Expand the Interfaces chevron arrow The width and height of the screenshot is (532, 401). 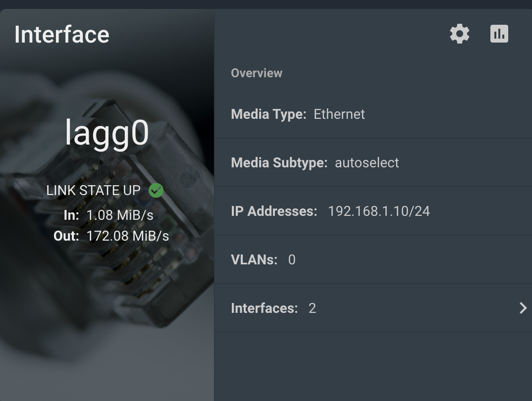(523, 308)
